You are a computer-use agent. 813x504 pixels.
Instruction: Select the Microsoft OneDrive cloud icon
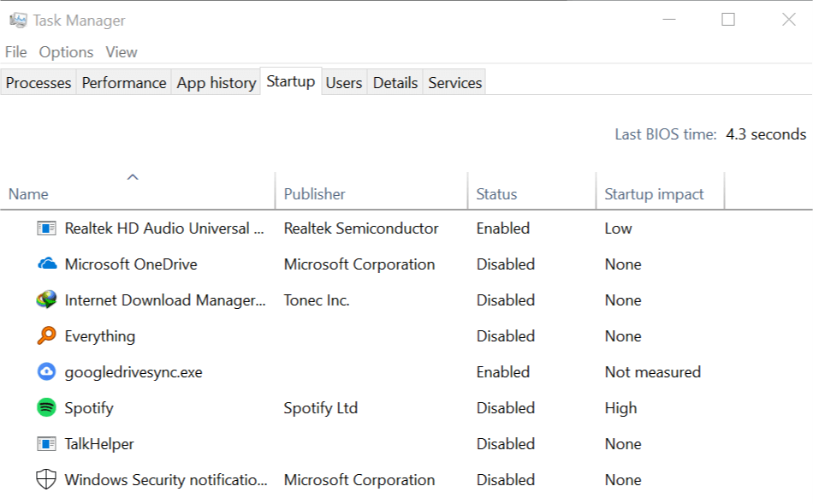(47, 264)
